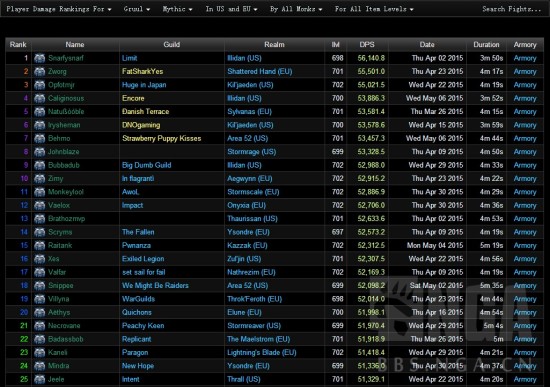This screenshot has height=387, width=550.
Task: Click monk class icon beside Raitank
Action: [x=40, y=246]
